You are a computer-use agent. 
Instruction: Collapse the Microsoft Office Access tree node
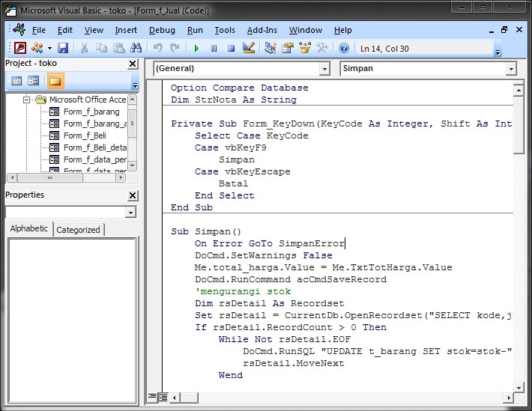pyautogui.click(x=28, y=100)
